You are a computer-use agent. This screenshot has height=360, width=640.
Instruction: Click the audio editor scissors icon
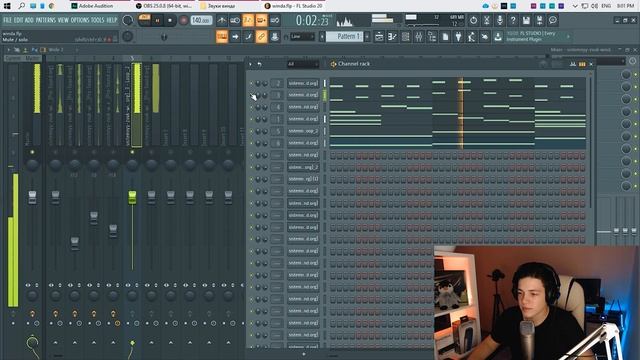click(487, 20)
